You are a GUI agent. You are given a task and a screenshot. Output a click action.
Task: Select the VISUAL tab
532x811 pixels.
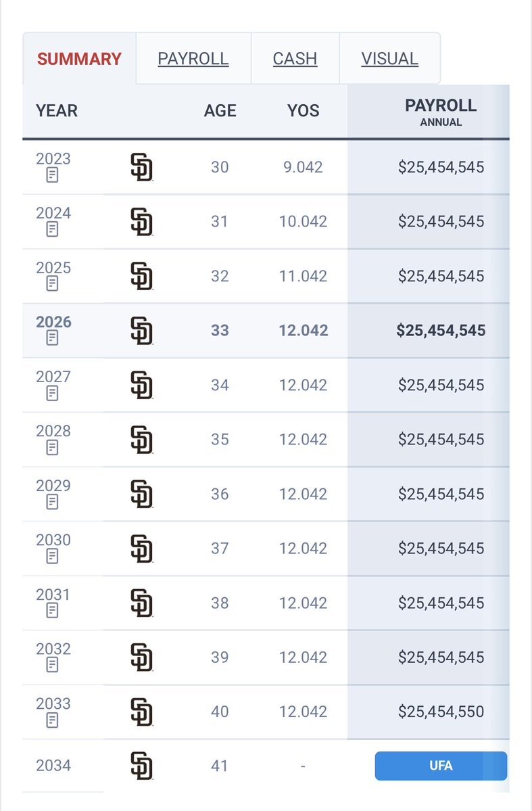tap(389, 59)
